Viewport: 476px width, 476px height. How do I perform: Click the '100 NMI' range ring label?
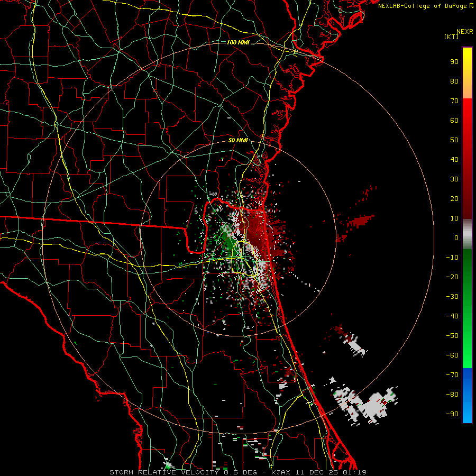[238, 42]
